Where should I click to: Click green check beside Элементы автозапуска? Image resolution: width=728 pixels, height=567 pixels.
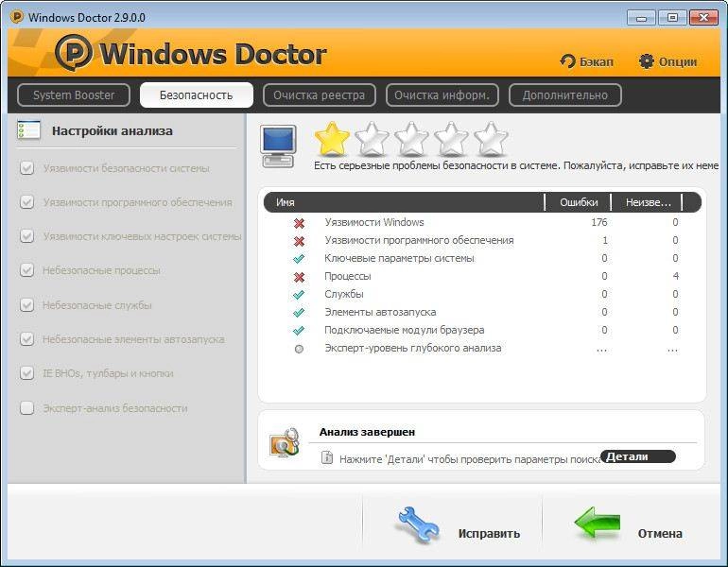[299, 313]
